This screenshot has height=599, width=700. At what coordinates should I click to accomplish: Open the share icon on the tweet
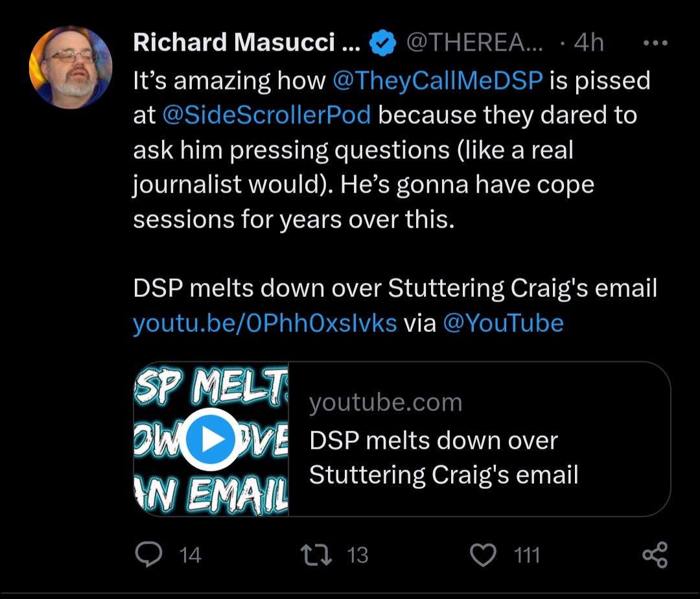pos(657,555)
